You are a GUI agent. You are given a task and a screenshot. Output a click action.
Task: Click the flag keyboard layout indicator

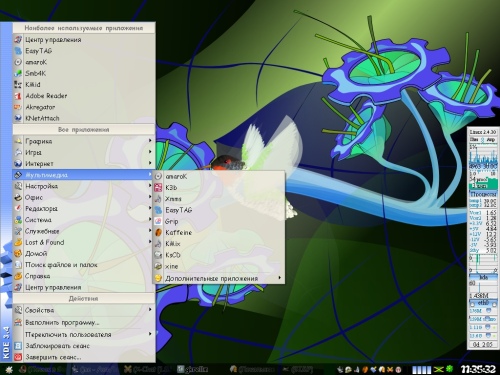tap(438, 369)
